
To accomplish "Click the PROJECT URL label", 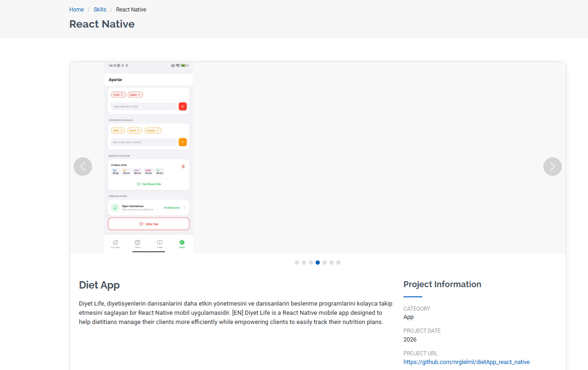I will click(x=421, y=353).
